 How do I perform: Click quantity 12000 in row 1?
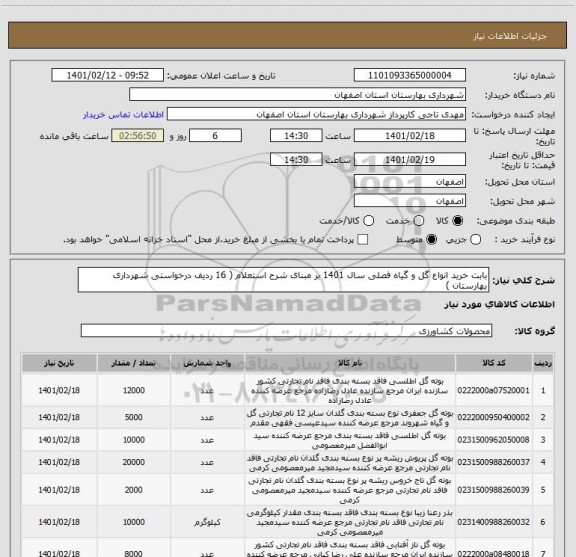134,390
